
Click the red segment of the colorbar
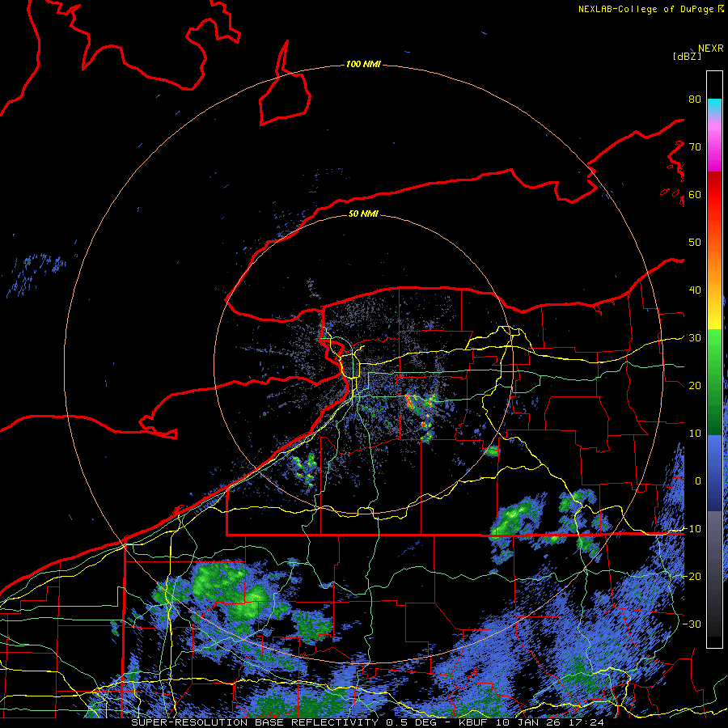click(x=714, y=195)
